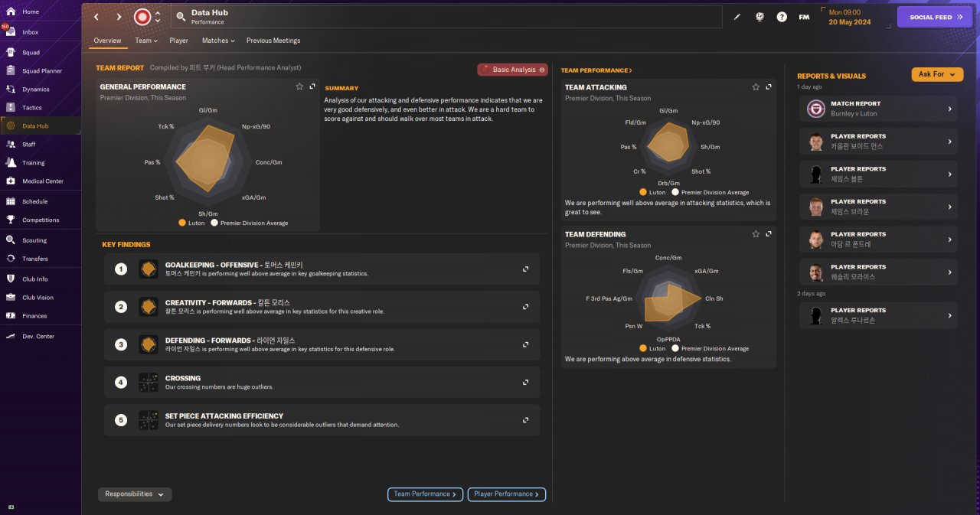The image size is (980, 515).
Task: Open the Home sidebar icon
Action: tap(11, 11)
